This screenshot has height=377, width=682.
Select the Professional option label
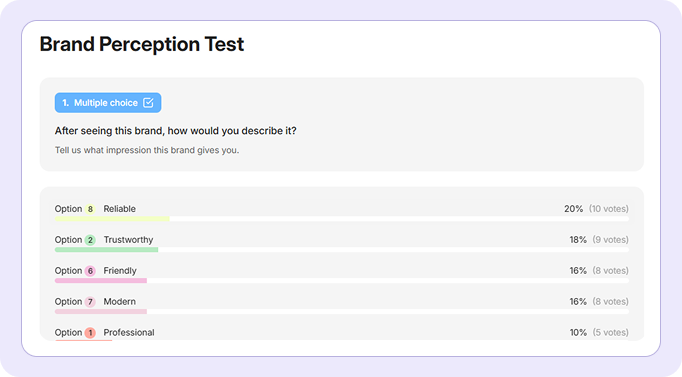pos(129,332)
